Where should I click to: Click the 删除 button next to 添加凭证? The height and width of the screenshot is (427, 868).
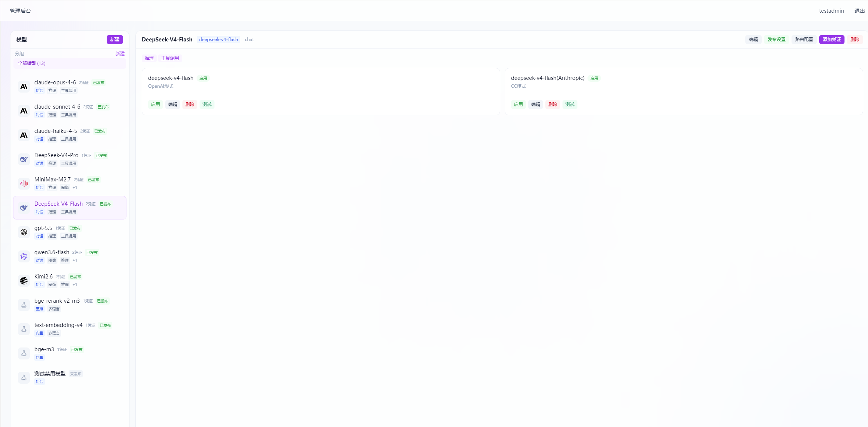click(855, 40)
